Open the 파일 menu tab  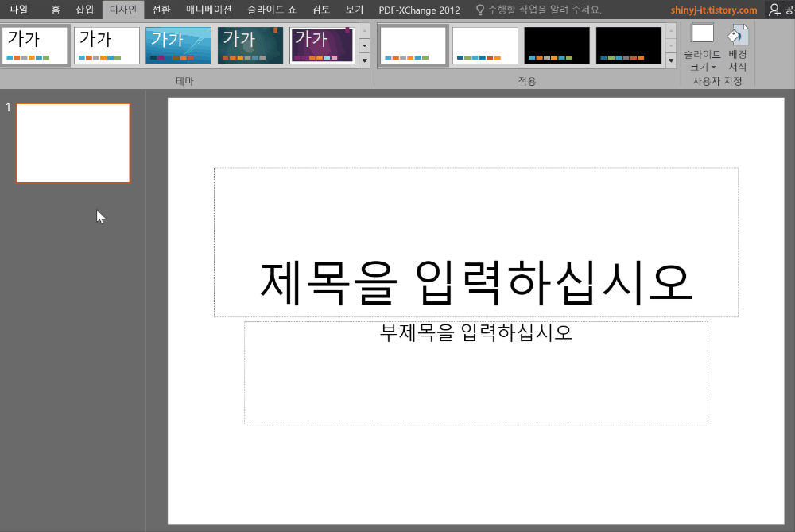coord(18,10)
